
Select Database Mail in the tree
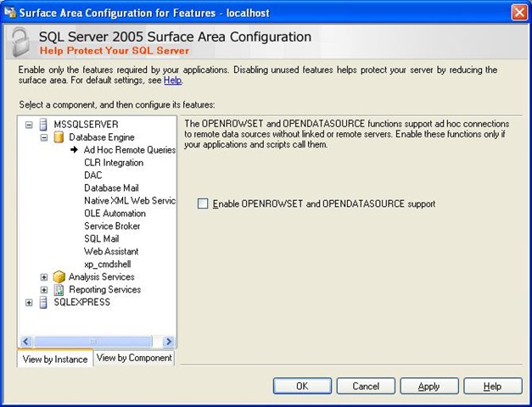(111, 188)
